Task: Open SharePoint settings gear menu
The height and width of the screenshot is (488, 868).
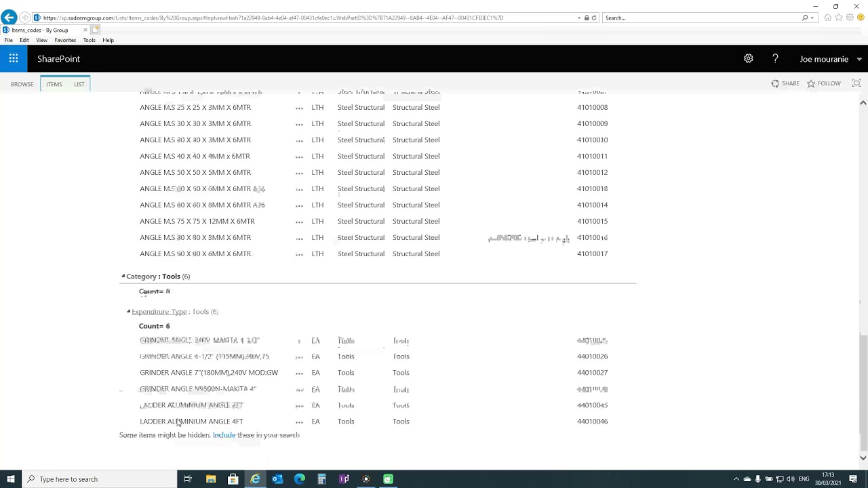Action: [x=748, y=59]
